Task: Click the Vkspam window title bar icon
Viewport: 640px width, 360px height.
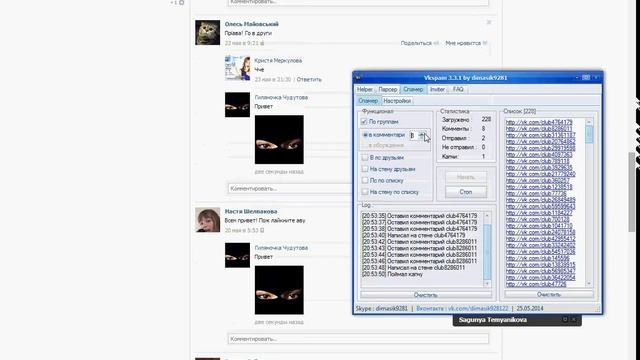Action: pos(358,78)
